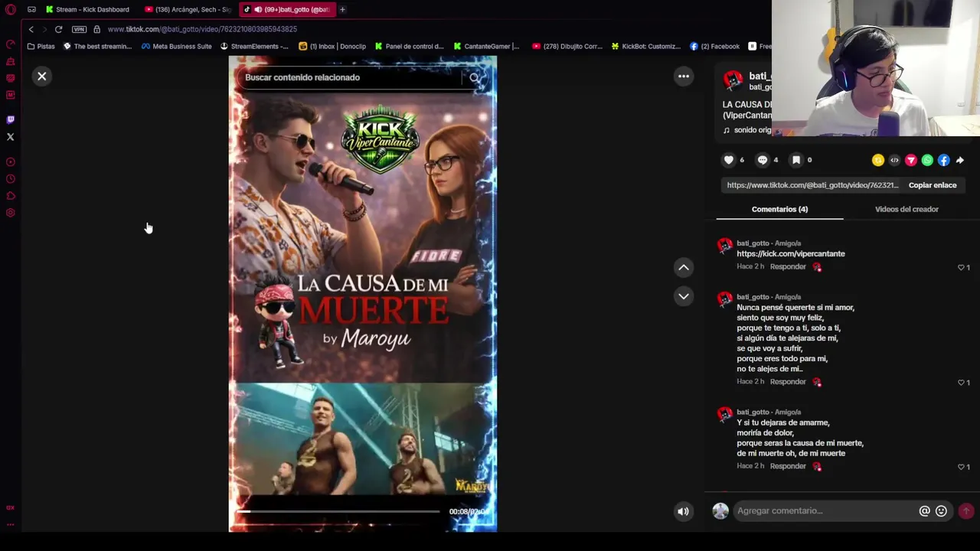Click the workspaces icon beside Opera logo
Viewport: 980px width, 551px height.
(31, 9)
